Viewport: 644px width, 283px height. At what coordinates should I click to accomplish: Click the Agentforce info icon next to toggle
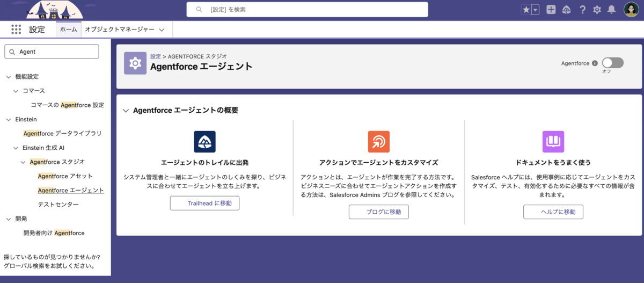click(x=595, y=63)
